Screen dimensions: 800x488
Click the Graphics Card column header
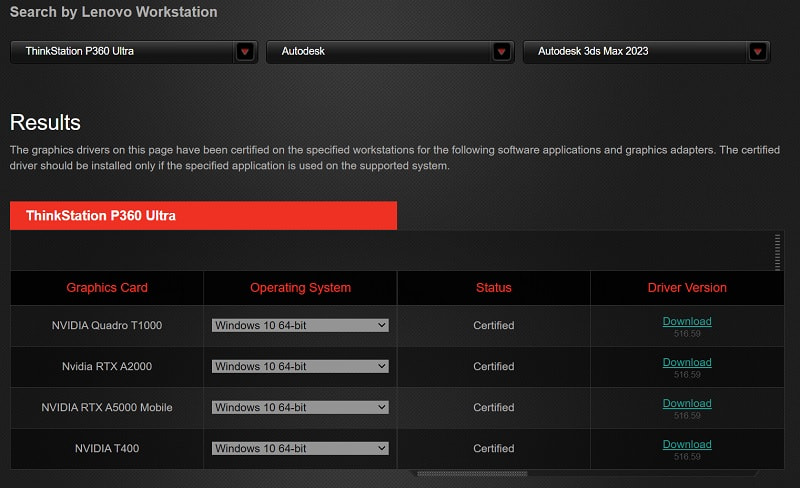(107, 288)
